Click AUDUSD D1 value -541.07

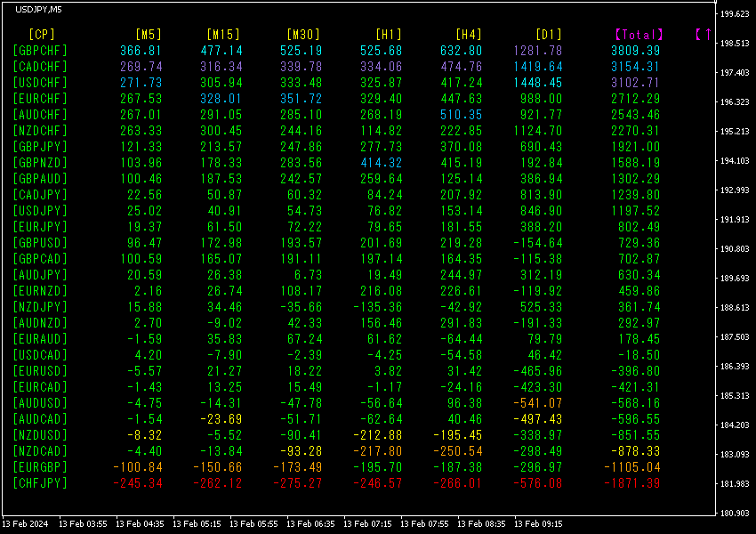click(537, 403)
